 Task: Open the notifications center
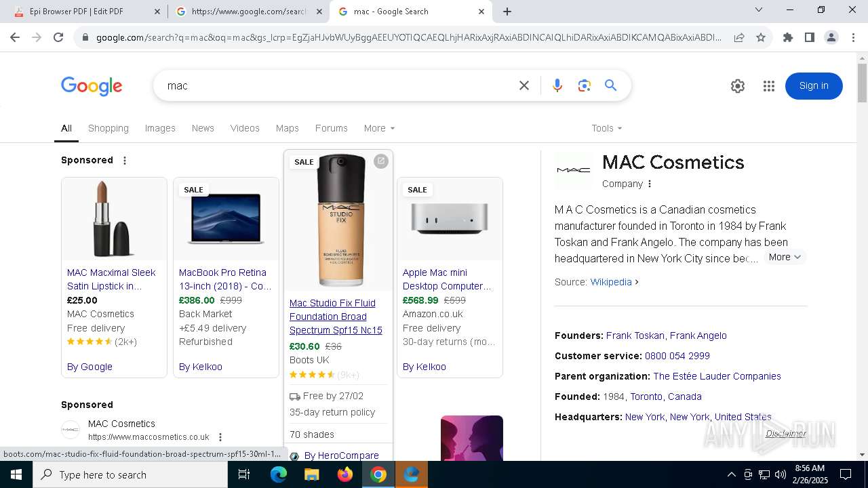846,474
